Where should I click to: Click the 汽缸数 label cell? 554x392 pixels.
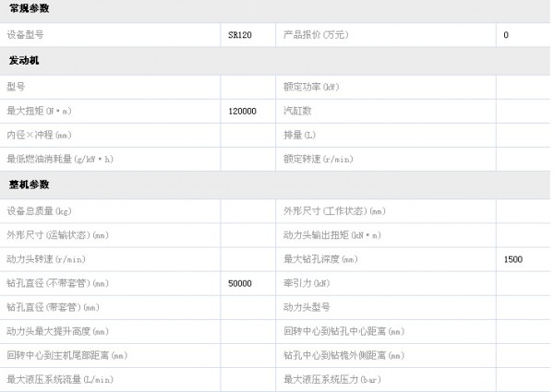tap(297, 111)
